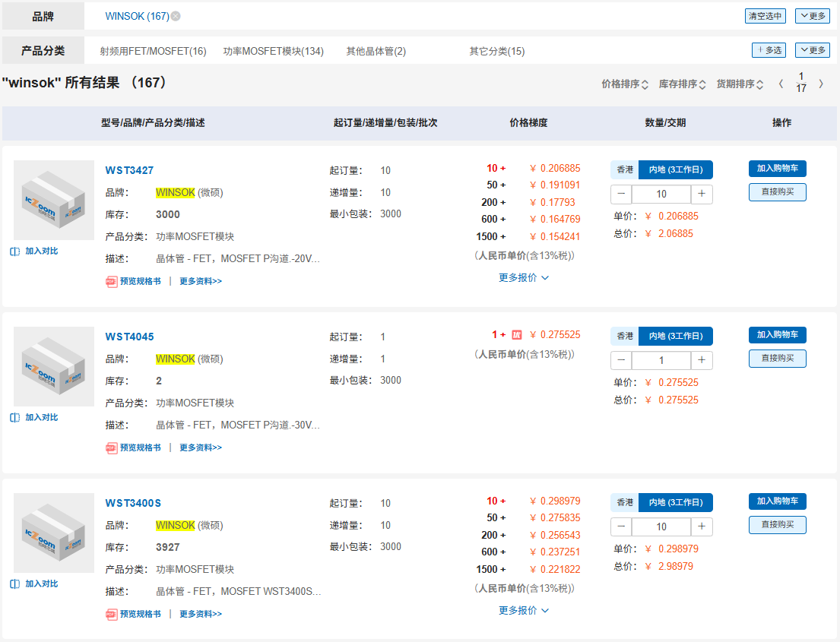Filter by 其他晶体管(2) category
Screen dimensions: 840x642
coord(376,52)
